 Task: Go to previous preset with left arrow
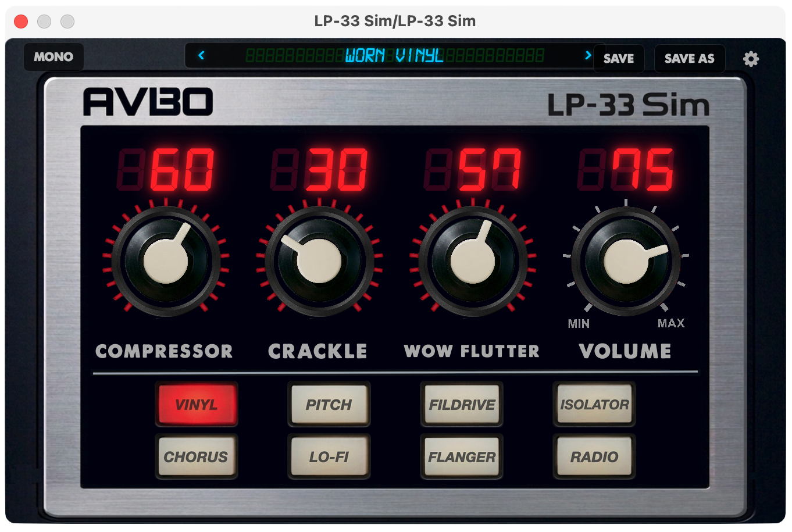[x=201, y=56]
